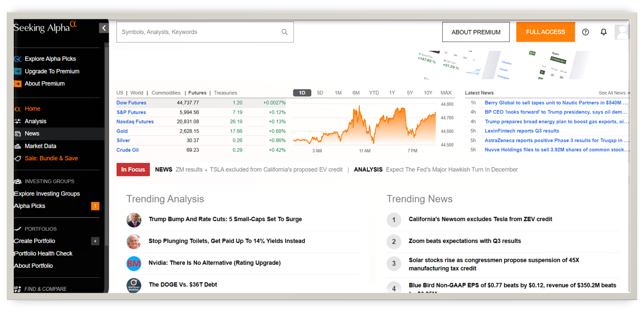Select the YTD chart range
644x312 pixels.
click(374, 93)
